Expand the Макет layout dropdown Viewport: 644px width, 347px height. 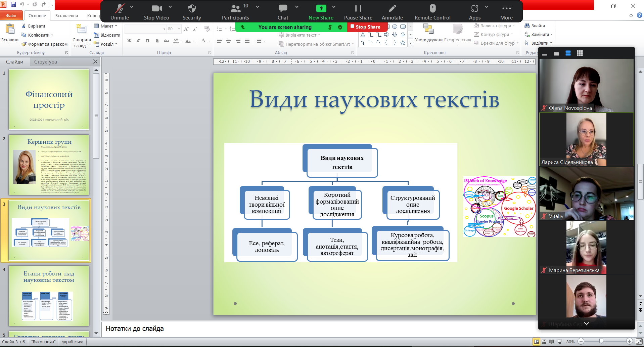(x=105, y=26)
